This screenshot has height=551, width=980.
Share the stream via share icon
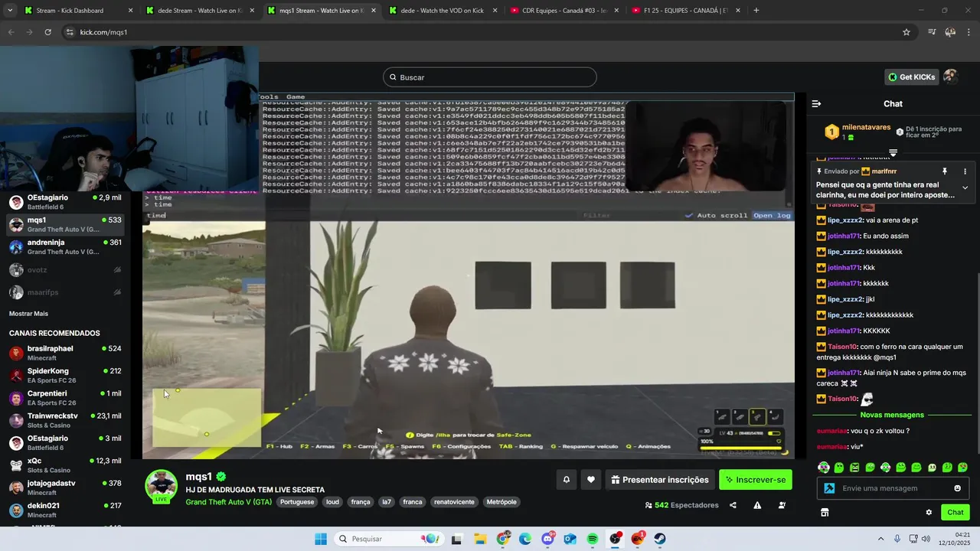(733, 505)
